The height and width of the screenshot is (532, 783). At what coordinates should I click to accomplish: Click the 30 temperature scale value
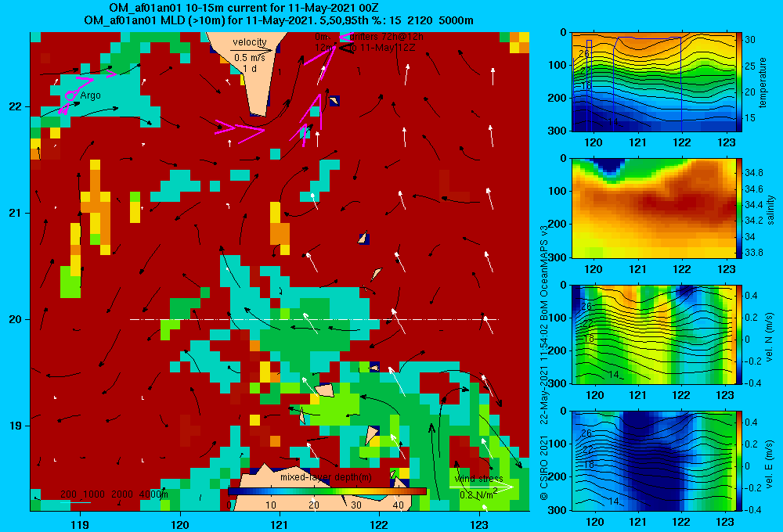coord(750,40)
